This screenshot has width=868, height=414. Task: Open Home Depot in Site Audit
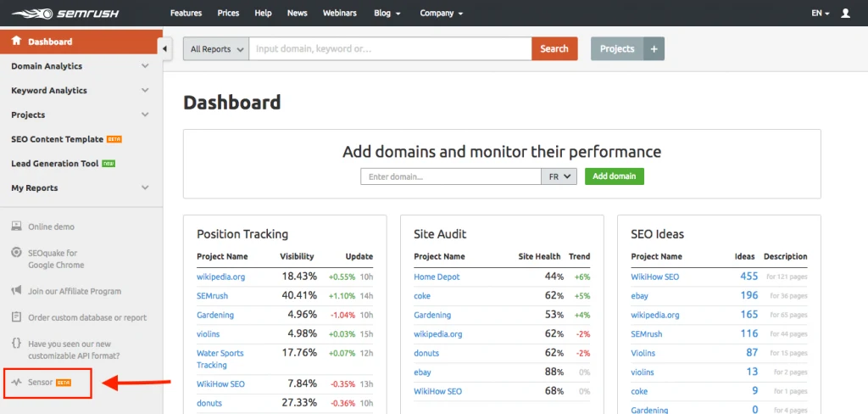pos(437,277)
